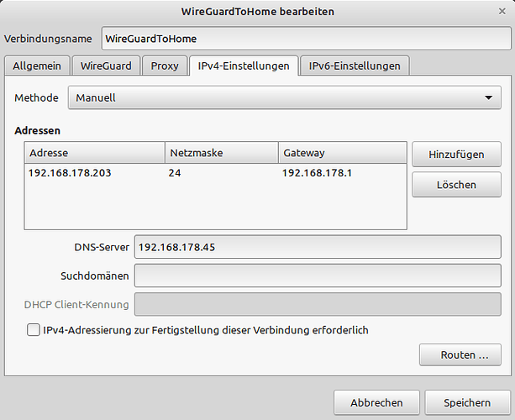Screen dimensions: 515x420
Task: Go to the IPv6-Einstellungen tab
Action: click(x=355, y=66)
